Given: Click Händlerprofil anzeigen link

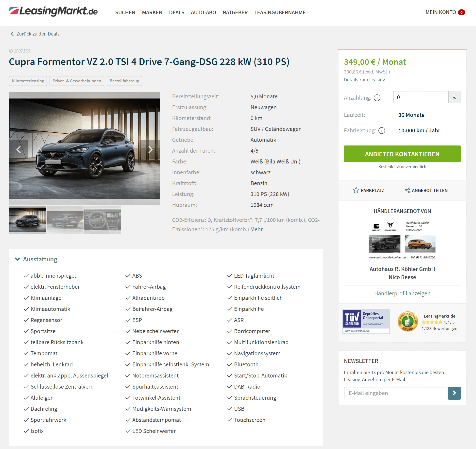Looking at the screenshot, I should point(402,293).
